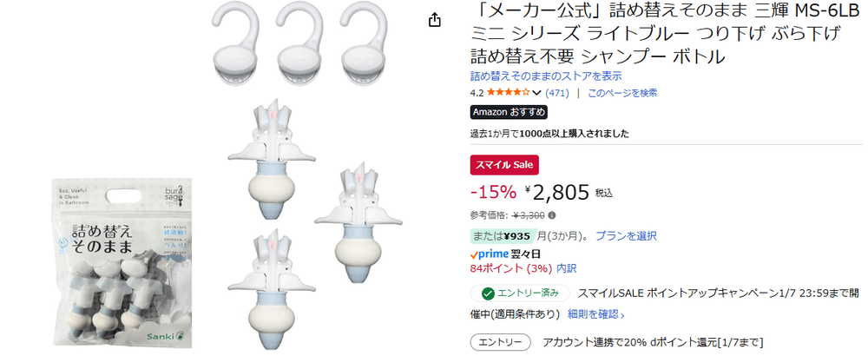Click the star rating icons
The image size is (868, 356).
coord(508,92)
